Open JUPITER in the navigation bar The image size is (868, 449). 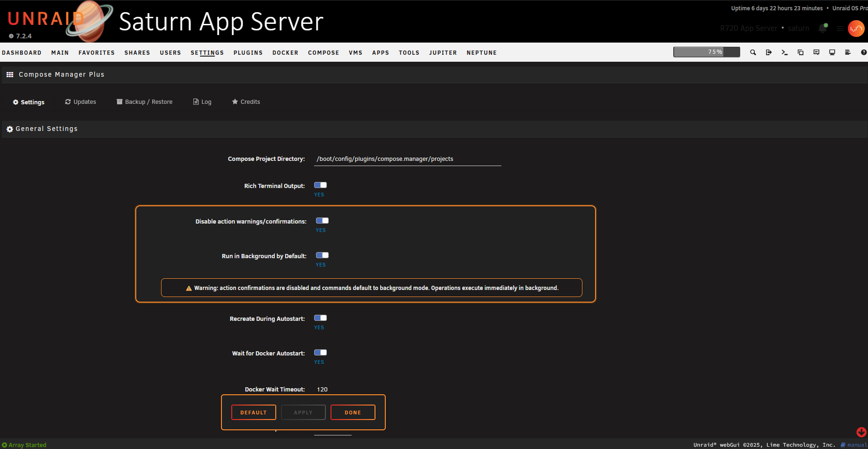[x=443, y=53]
